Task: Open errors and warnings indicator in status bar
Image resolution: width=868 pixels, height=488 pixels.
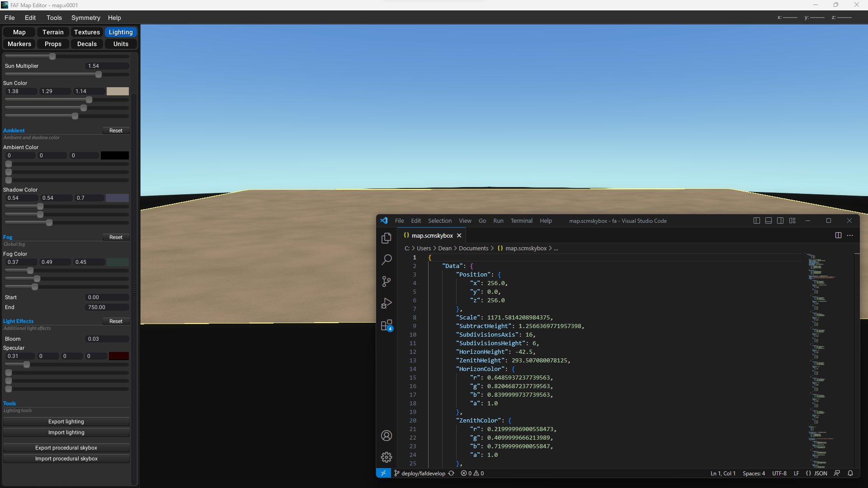Action: tap(472, 473)
